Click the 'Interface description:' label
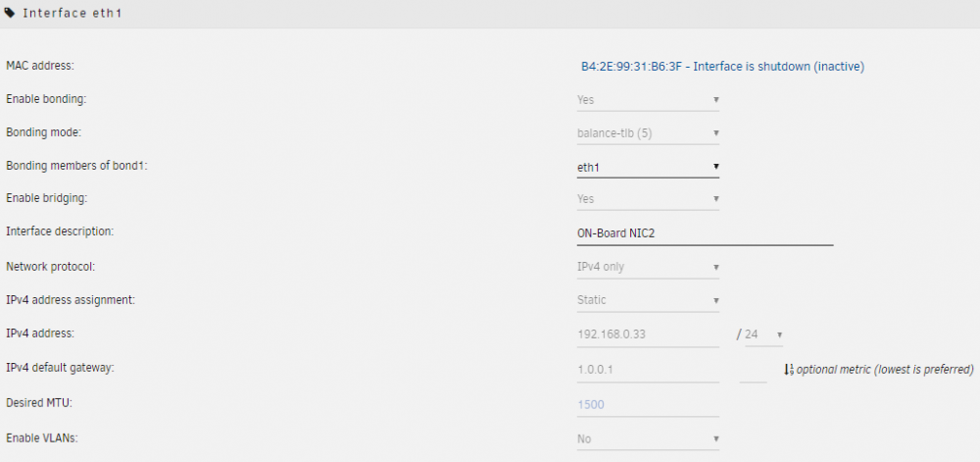The width and height of the screenshot is (980, 462). 60,231
